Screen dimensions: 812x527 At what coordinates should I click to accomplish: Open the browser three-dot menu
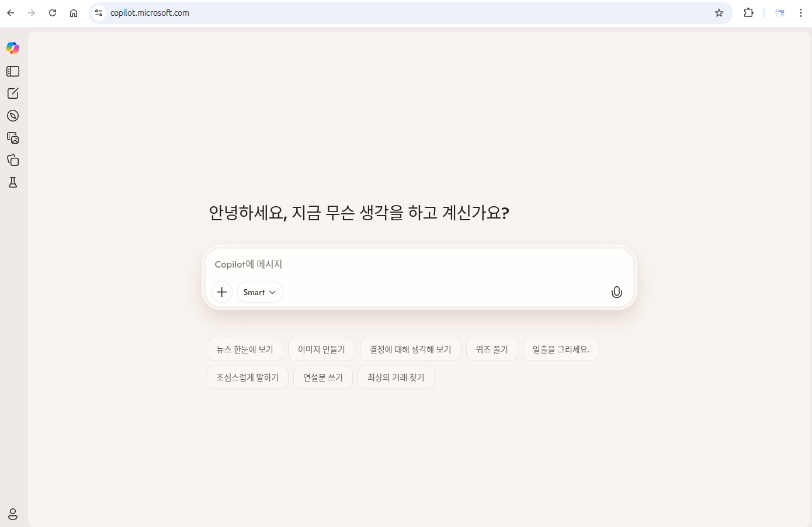pos(800,13)
